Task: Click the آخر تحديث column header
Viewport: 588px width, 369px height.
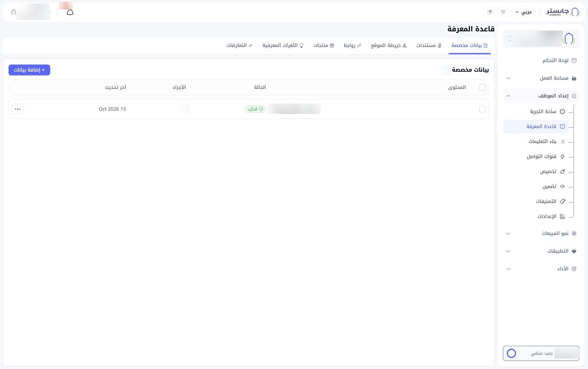Action: coord(115,88)
